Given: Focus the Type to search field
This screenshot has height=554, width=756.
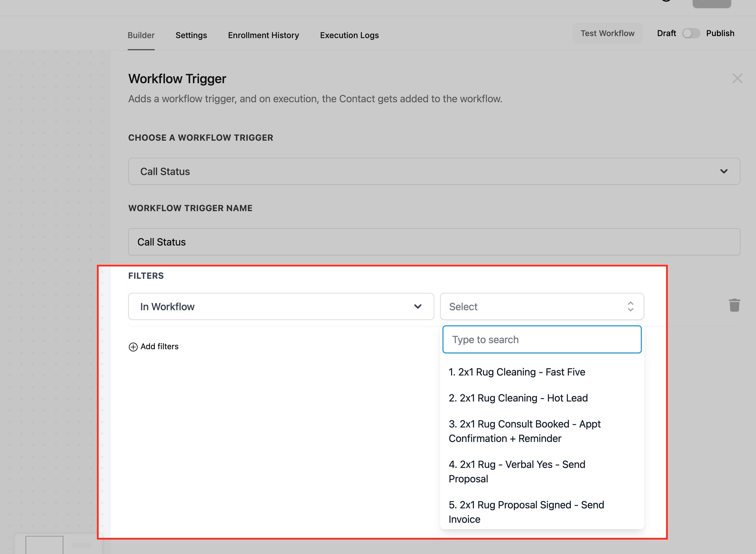Looking at the screenshot, I should tap(541, 339).
